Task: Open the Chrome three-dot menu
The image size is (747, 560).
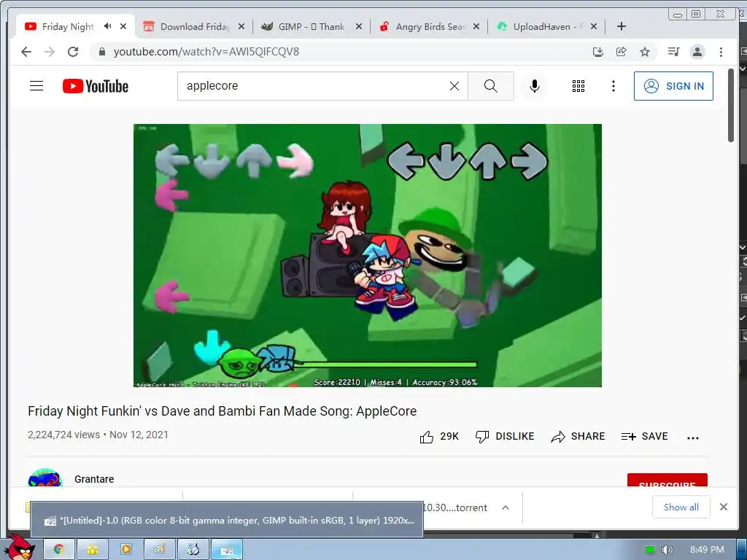Action: [x=721, y=52]
